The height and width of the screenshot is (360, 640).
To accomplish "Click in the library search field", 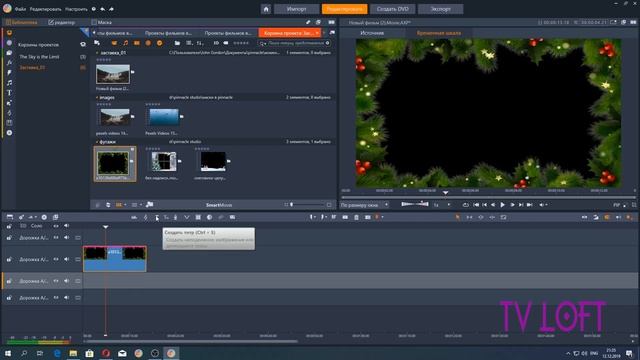I will 296,43.
